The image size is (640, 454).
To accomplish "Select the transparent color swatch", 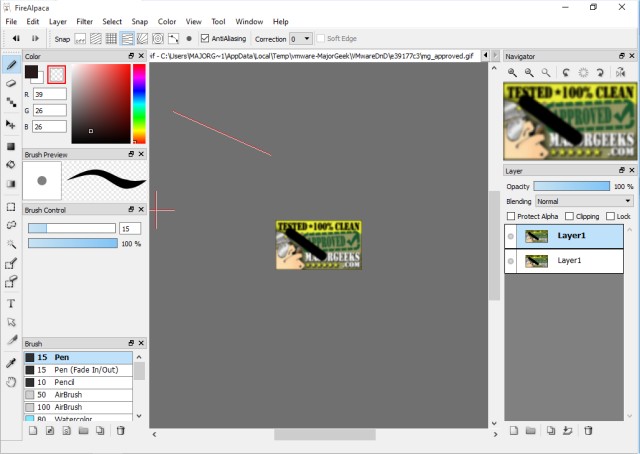I will [56, 74].
